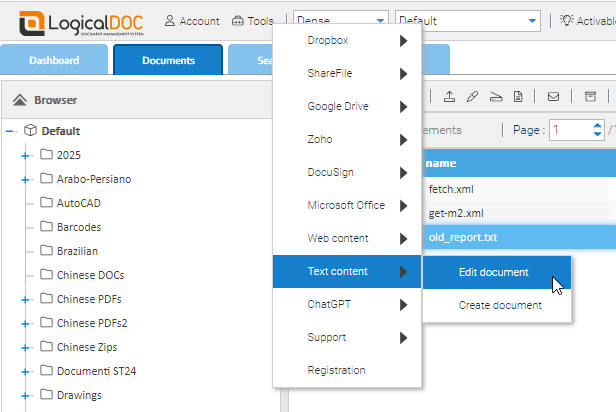Screen dimensions: 616x412
Task: Select the get-m2.xml document row
Action: (519, 213)
